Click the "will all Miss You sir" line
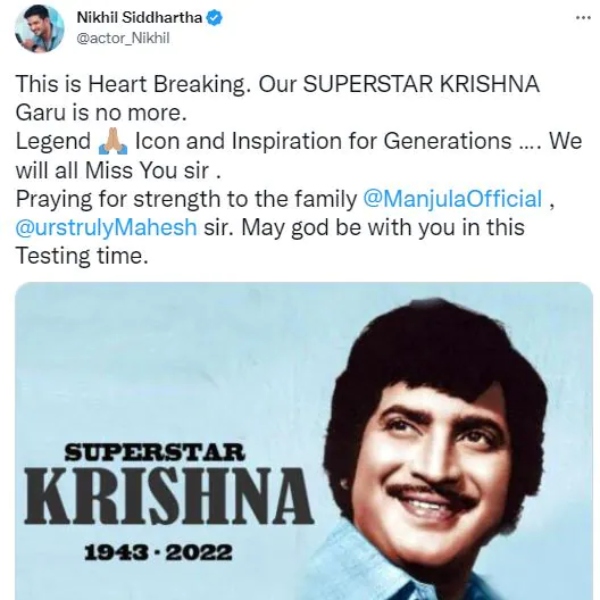 pos(118,170)
